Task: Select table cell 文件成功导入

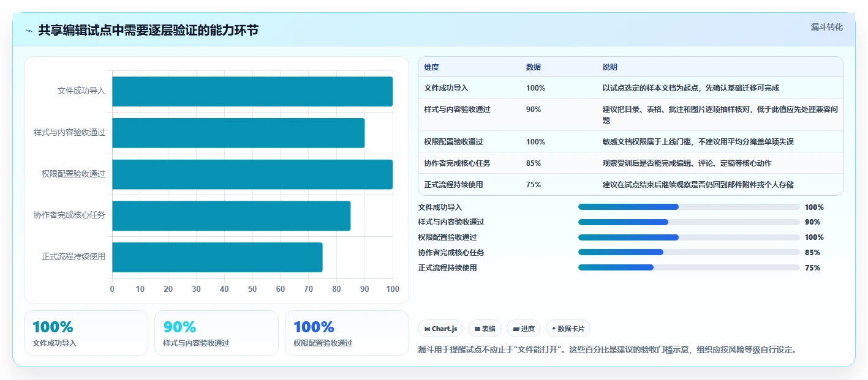Action: [x=447, y=88]
